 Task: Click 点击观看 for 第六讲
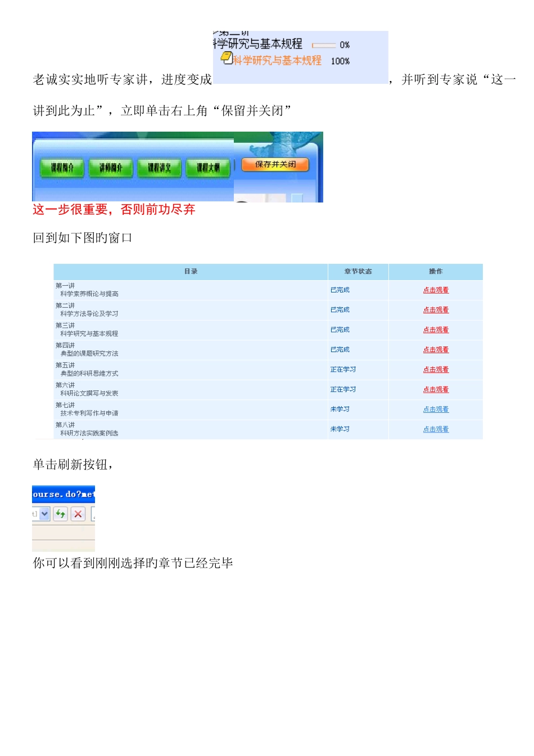point(436,390)
